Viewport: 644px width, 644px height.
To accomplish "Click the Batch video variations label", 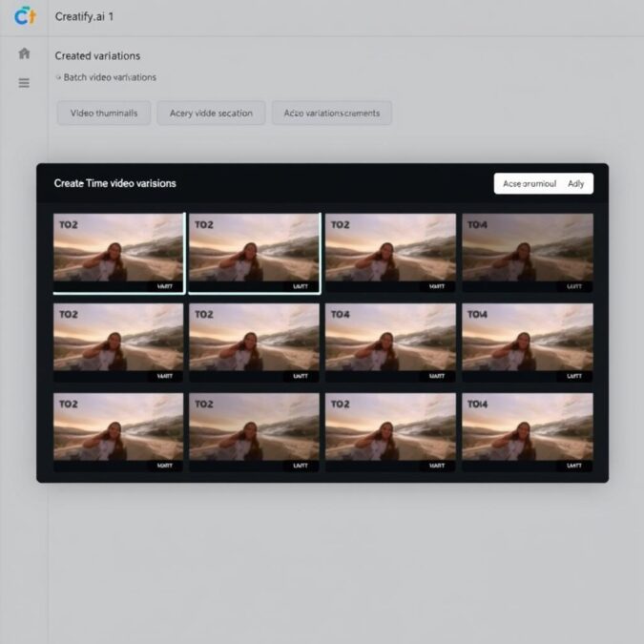I will coord(110,77).
